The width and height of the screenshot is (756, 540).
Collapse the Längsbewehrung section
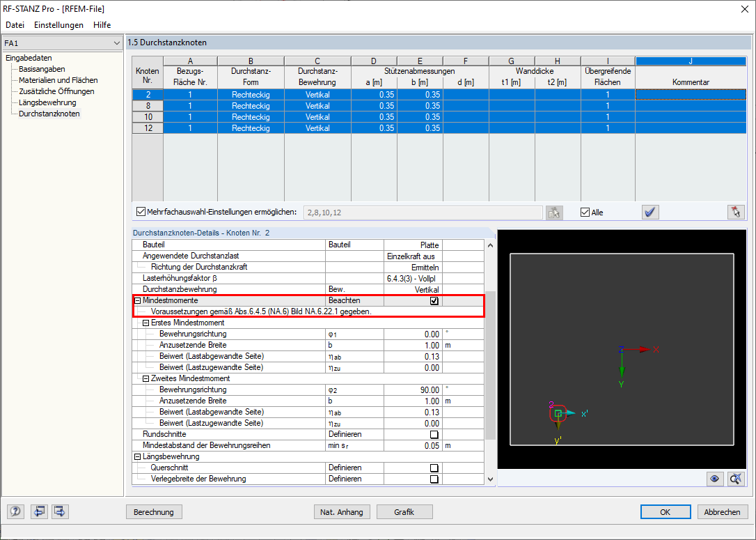(x=137, y=456)
